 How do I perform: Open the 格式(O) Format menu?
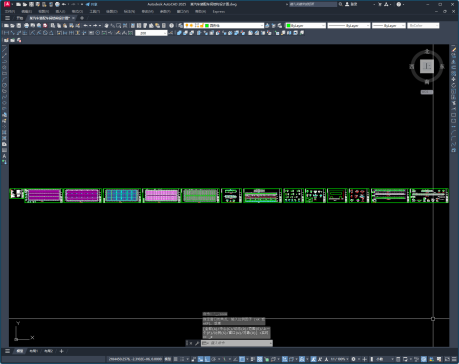77,11
